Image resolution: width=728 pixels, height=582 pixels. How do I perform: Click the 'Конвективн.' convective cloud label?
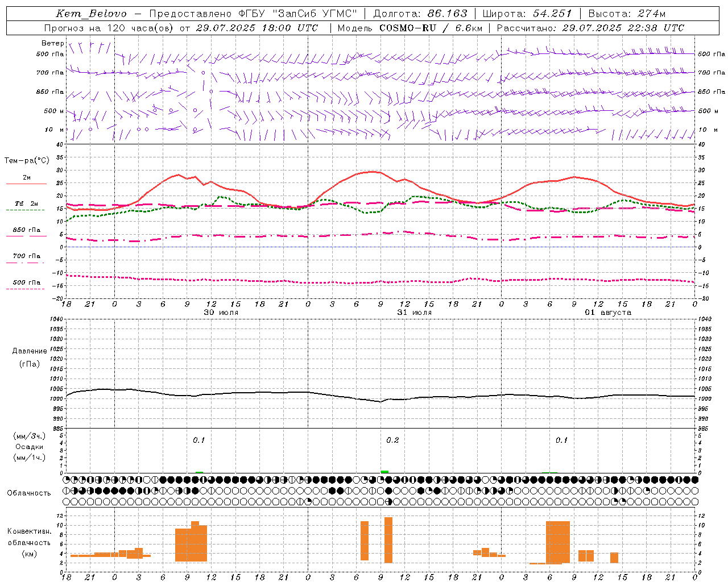tap(30, 531)
